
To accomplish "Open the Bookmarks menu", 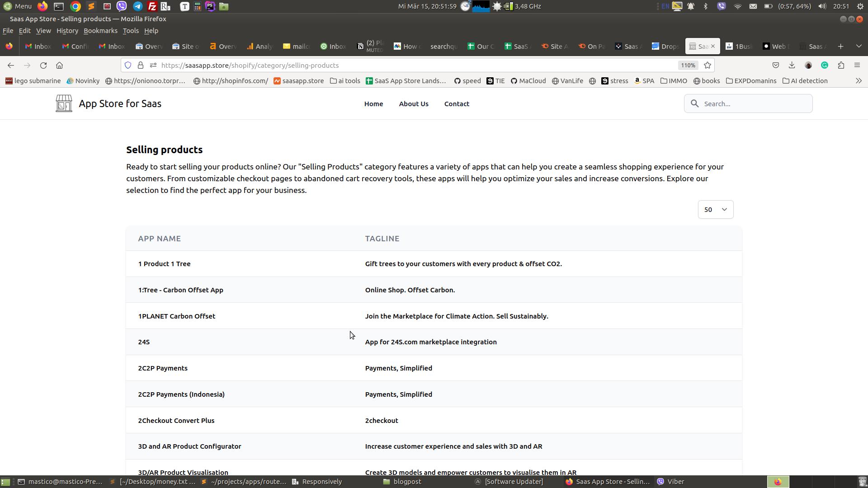I will (x=100, y=31).
